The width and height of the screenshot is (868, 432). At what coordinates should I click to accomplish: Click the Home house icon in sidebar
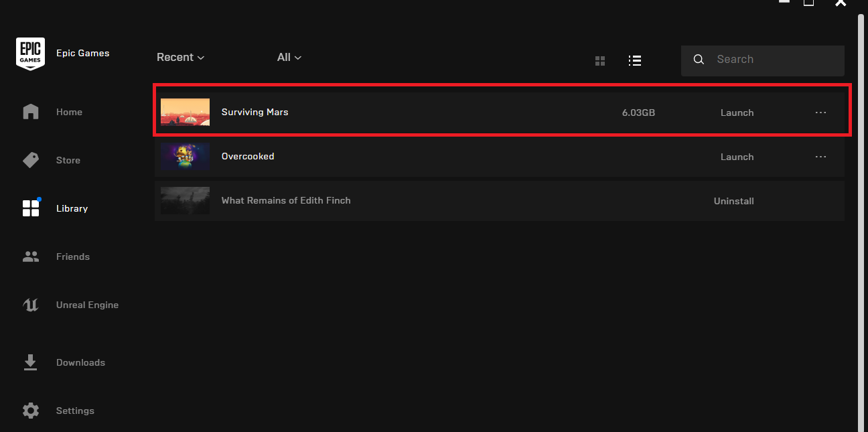(x=31, y=112)
